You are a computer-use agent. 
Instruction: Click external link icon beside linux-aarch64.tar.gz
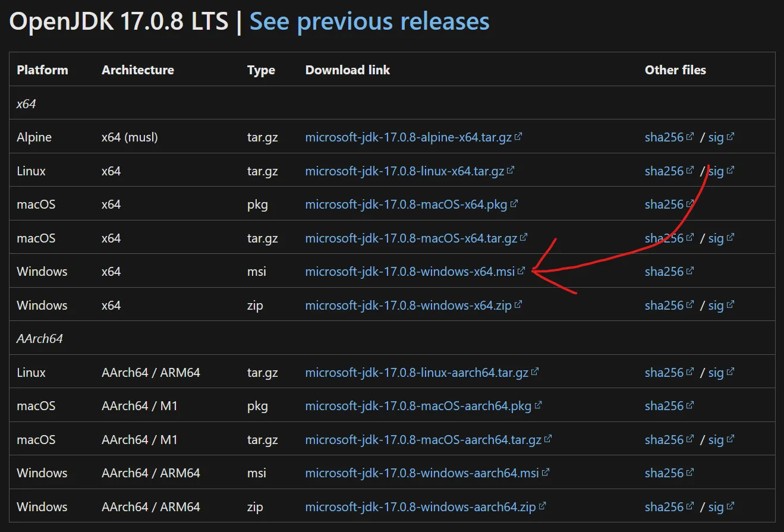coord(533,372)
